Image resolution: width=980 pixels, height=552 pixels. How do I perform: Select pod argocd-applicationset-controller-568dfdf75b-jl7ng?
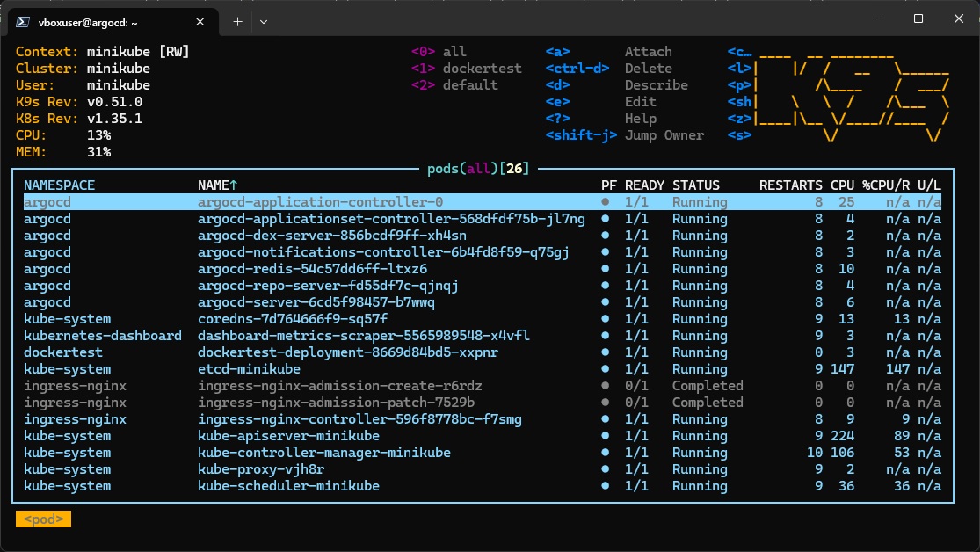[x=483, y=219]
